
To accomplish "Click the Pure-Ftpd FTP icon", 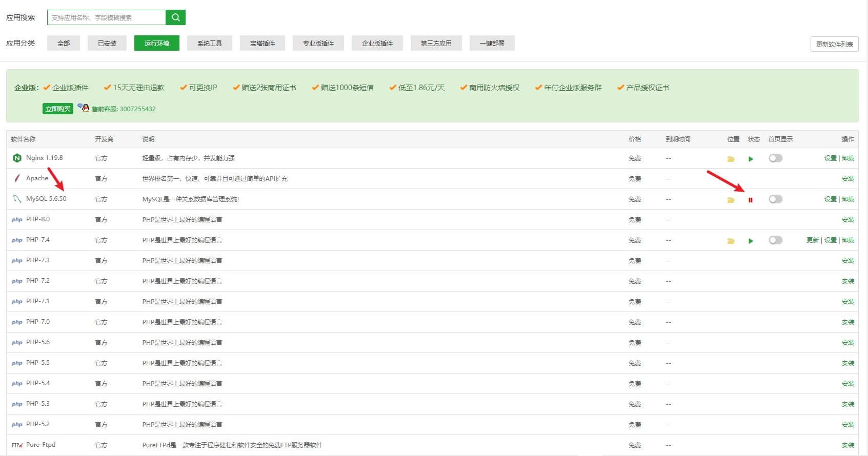I will 17,445.
